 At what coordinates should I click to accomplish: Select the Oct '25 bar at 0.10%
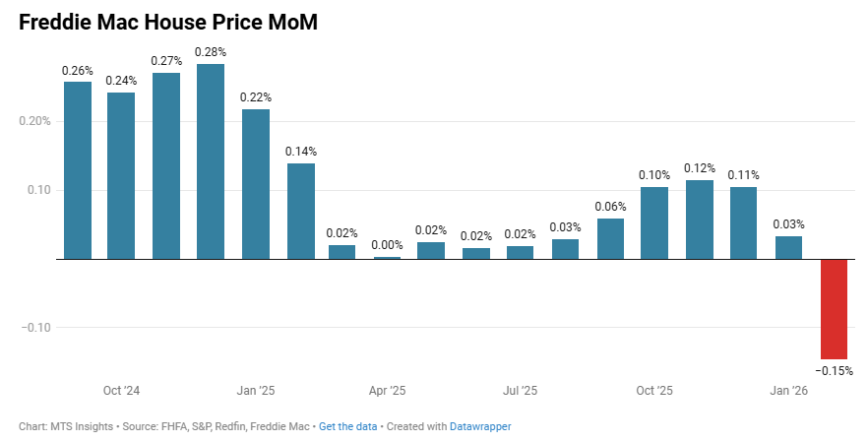pyautogui.click(x=654, y=222)
